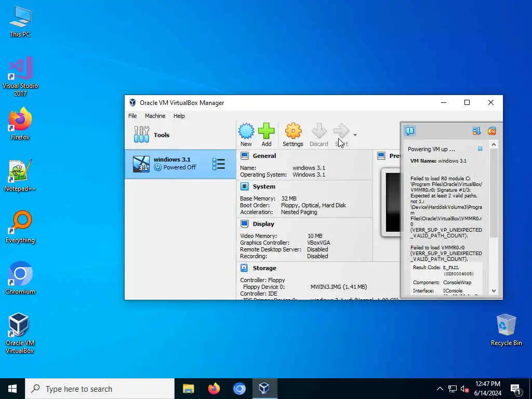This screenshot has width=532, height=399.
Task: Click the E_FAIL result code text
Action: click(450, 268)
